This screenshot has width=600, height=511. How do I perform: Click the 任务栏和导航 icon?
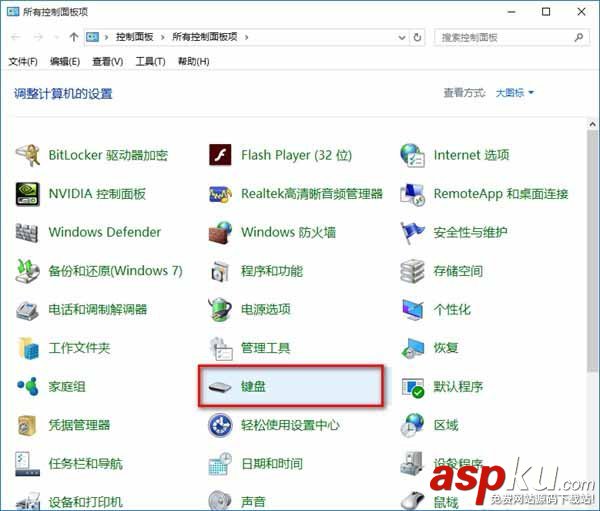(28, 464)
